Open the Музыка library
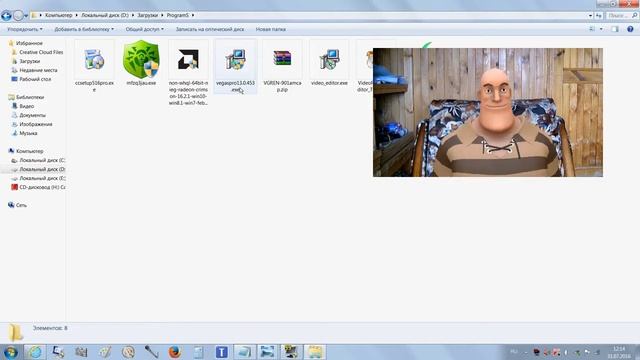 tap(28, 133)
